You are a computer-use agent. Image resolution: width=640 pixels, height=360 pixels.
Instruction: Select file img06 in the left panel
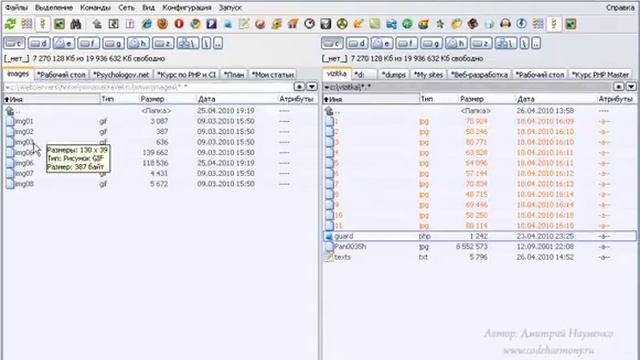click(x=160, y=163)
